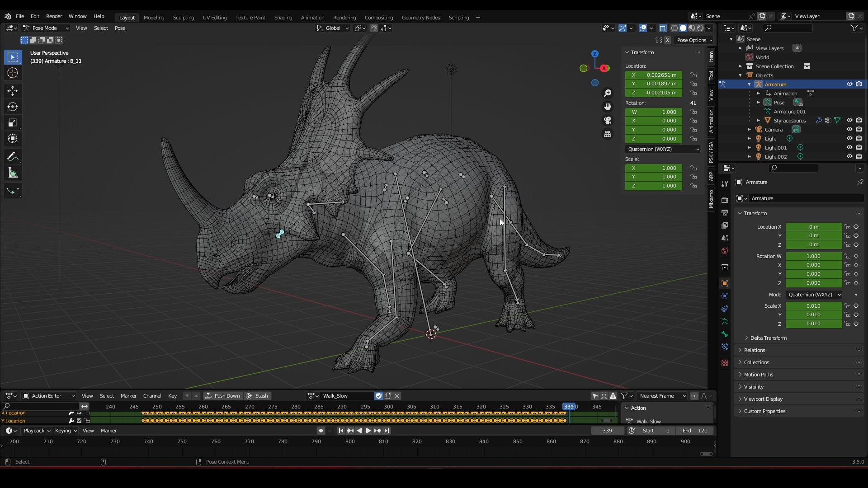Screen dimensions: 868x488
Task: Toggle fake user shield for Walk_Slow action
Action: 378,396
